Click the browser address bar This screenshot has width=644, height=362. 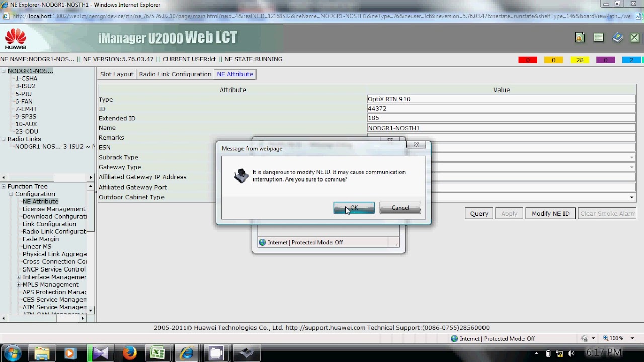click(x=322, y=16)
